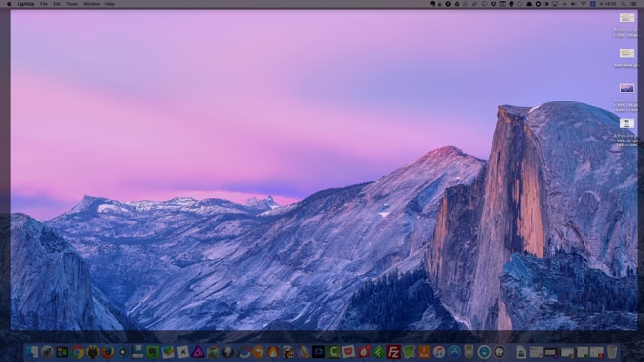Open the green Feedly icon in Dock
Image resolution: width=644 pixels, height=362 pixels.
[379, 352]
